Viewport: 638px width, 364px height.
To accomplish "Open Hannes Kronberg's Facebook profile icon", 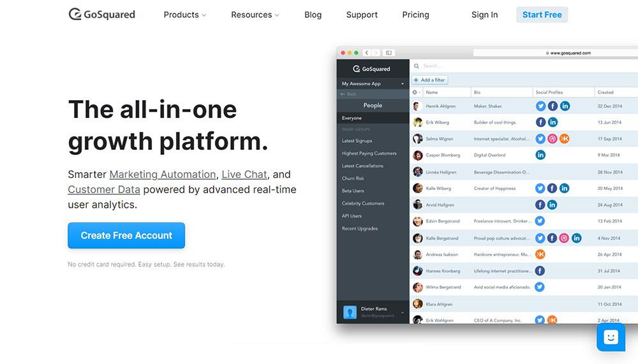I will (540, 271).
